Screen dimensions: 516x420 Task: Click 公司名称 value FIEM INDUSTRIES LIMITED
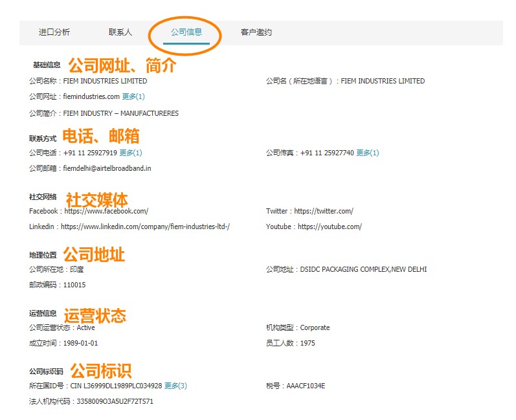coord(105,81)
